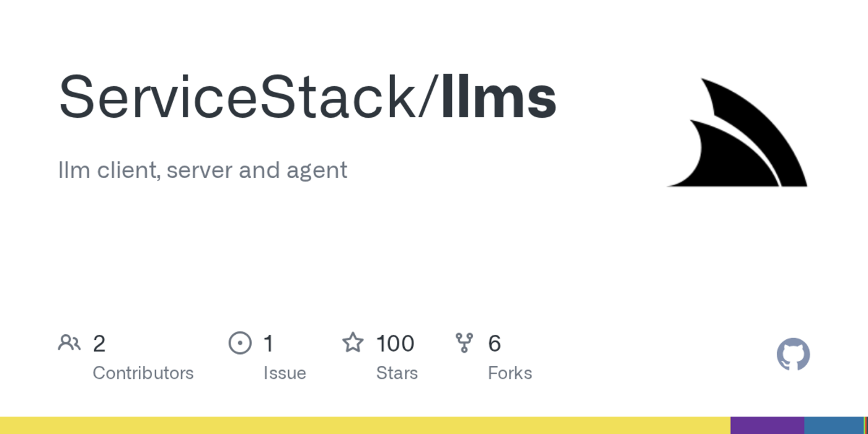This screenshot has height=434, width=868.
Task: Select the Contributors label
Action: point(143,373)
